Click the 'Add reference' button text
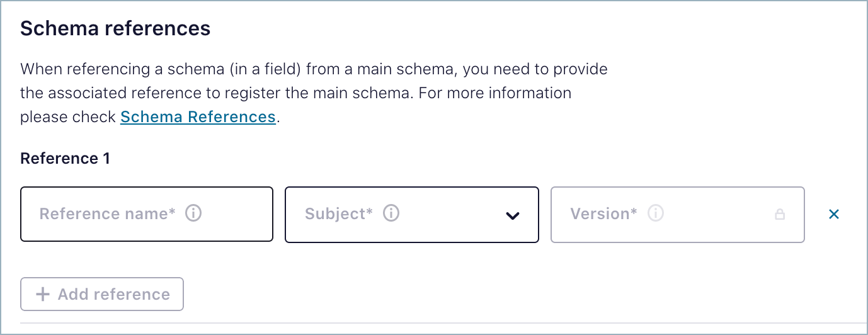868x335 pixels. tap(114, 294)
